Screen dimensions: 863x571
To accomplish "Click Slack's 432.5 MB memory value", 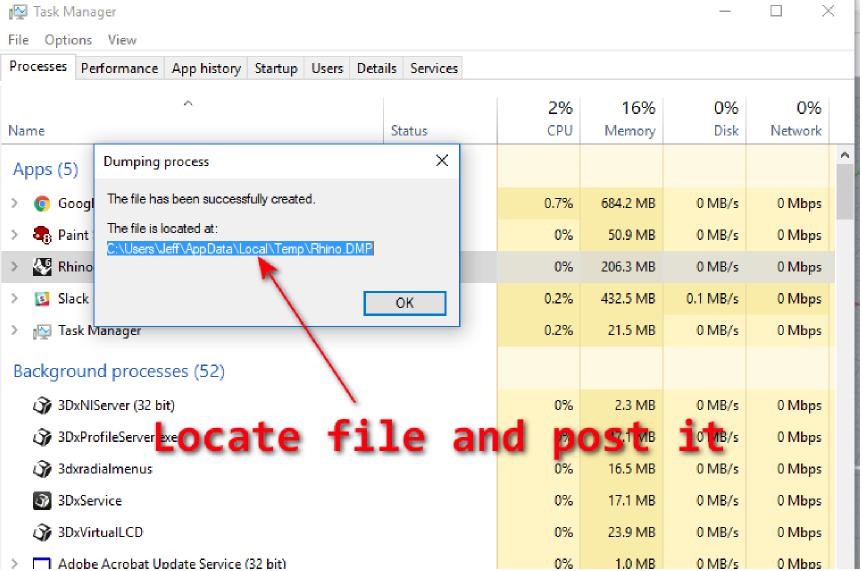I will [628, 298].
